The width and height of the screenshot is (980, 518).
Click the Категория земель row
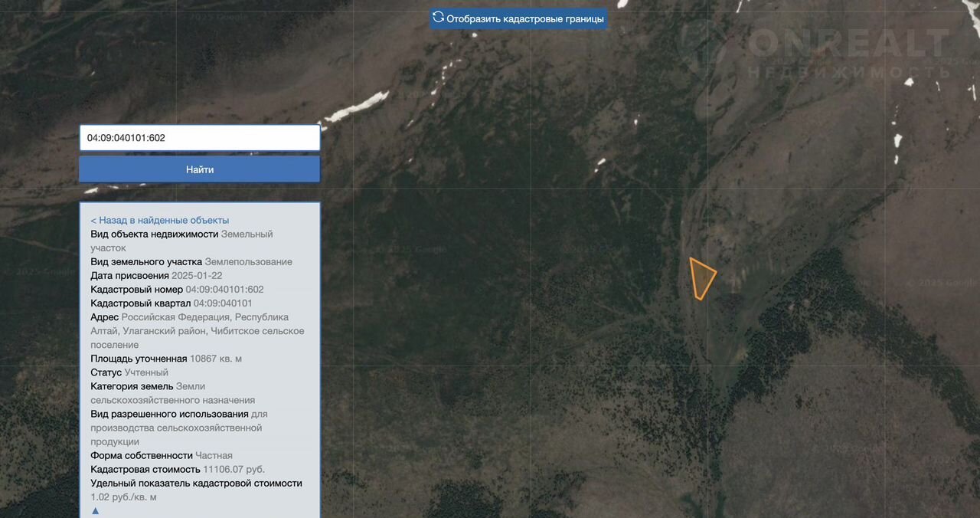(x=172, y=393)
